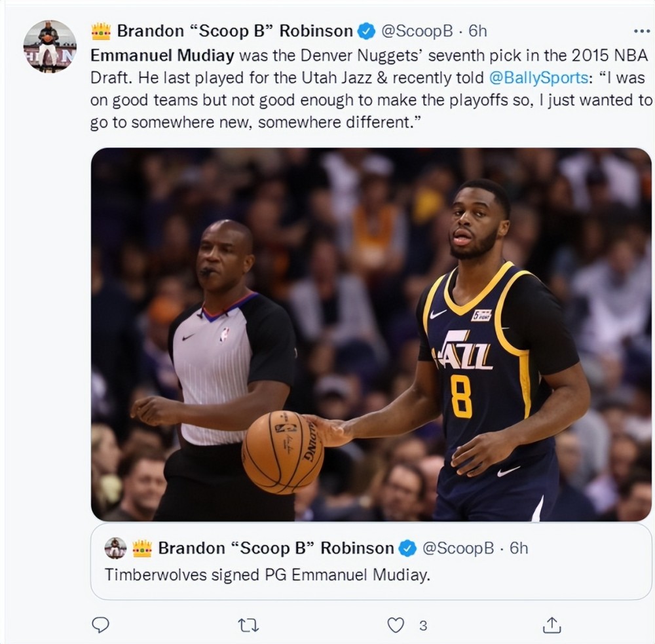
Task: Click the crown emoji beside author name
Action: [101, 31]
